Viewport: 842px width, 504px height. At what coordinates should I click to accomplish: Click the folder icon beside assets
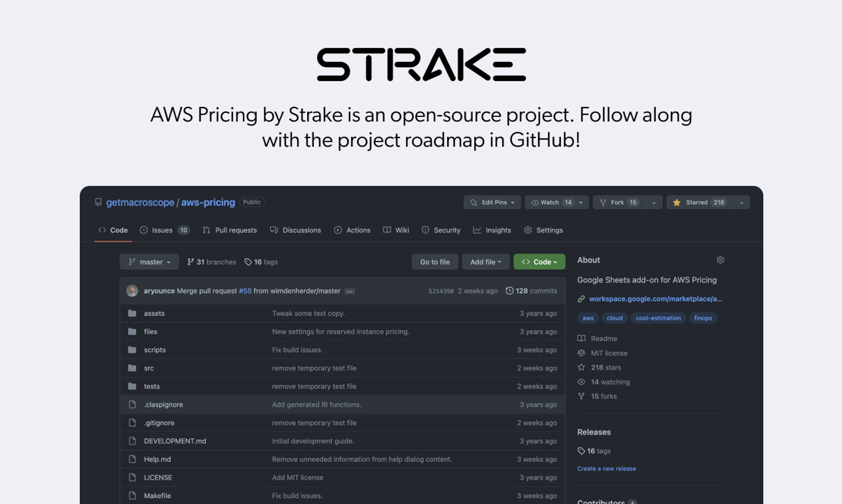click(132, 313)
